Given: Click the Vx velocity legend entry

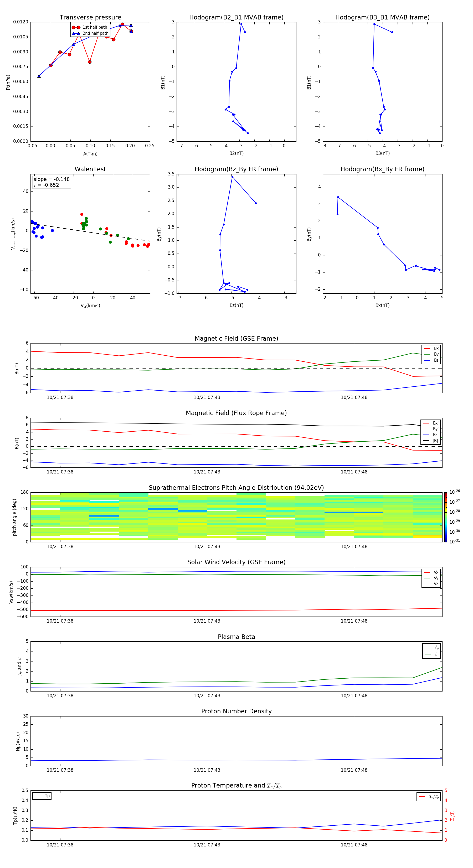Looking at the screenshot, I should (x=431, y=572).
